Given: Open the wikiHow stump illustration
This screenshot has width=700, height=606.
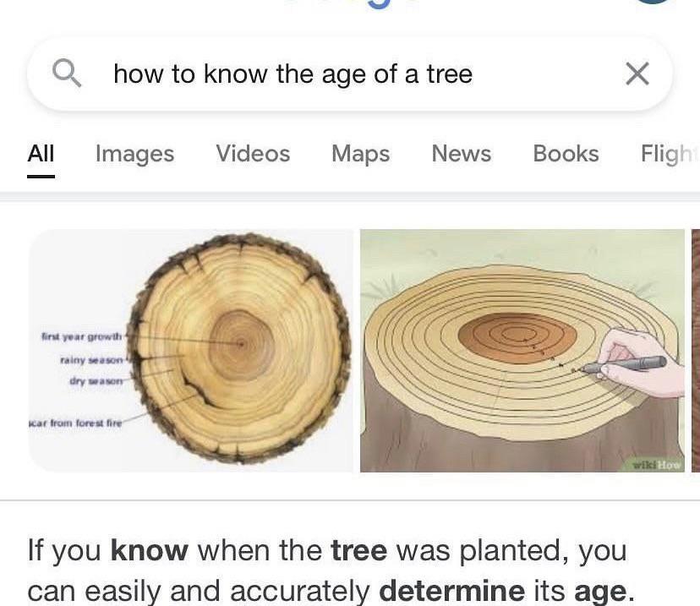Looking at the screenshot, I should click(522, 350).
